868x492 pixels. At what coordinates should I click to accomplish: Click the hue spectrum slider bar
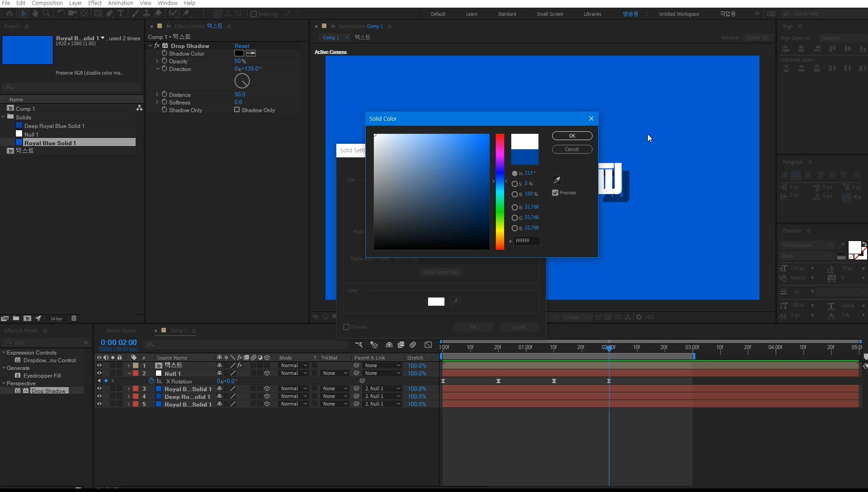pos(500,191)
